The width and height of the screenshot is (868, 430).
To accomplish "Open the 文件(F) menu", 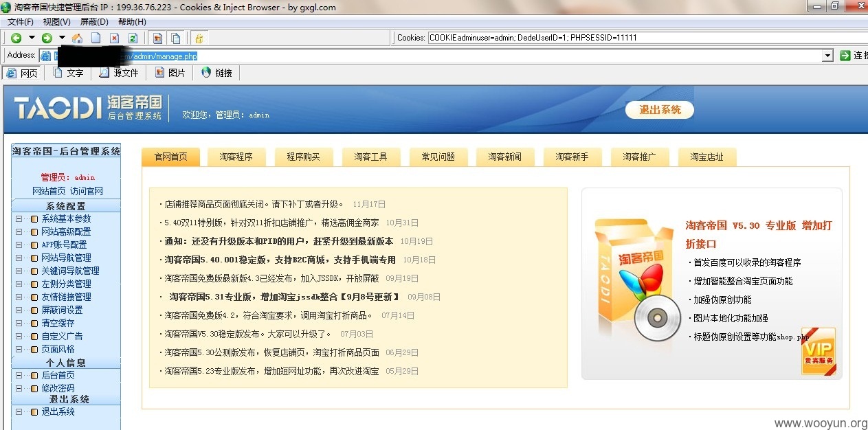I will (x=21, y=22).
